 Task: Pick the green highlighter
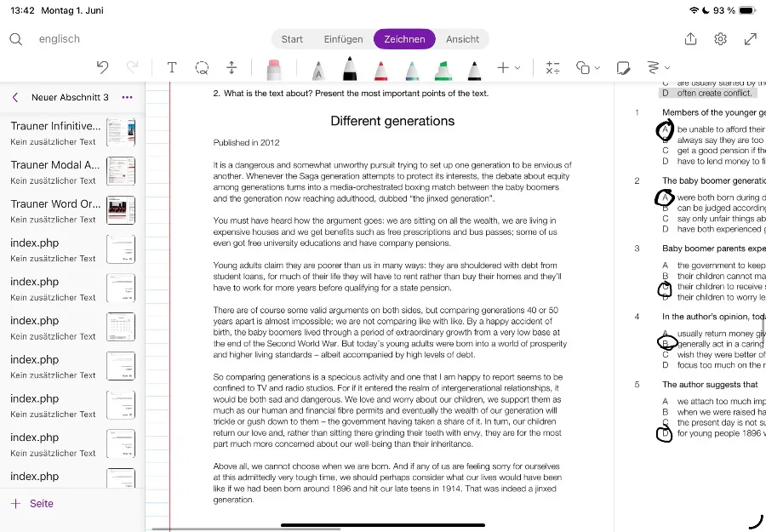click(443, 70)
